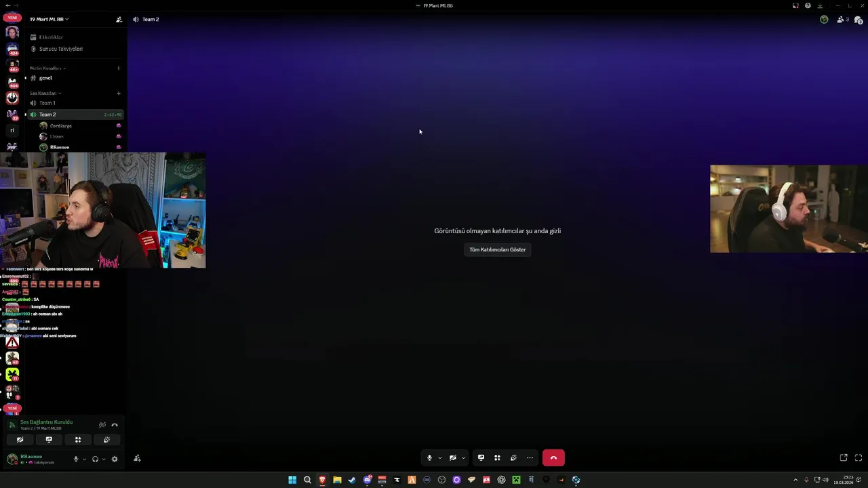Screen dimensions: 868x488
Task: Open Windows taskbar search
Action: (307, 480)
